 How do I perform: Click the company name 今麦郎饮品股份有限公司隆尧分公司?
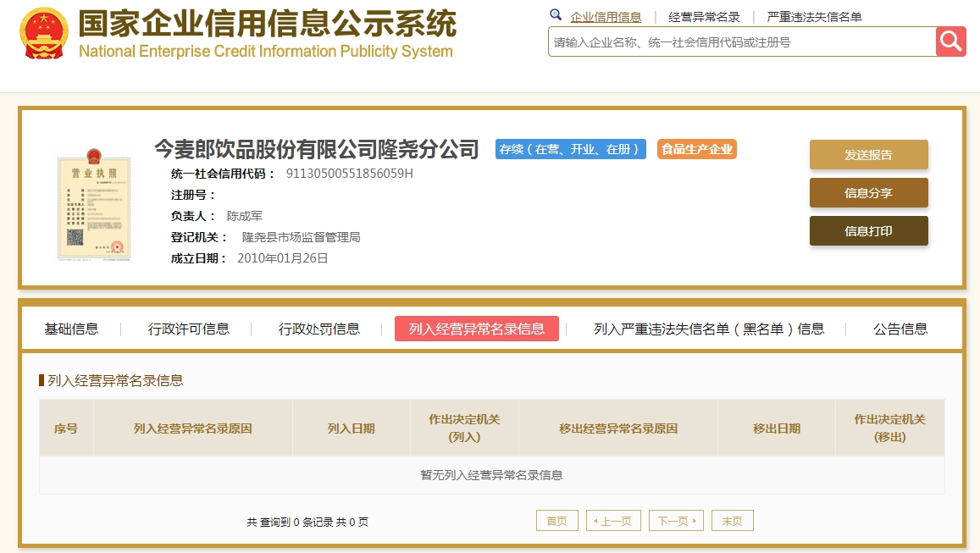click(x=316, y=149)
